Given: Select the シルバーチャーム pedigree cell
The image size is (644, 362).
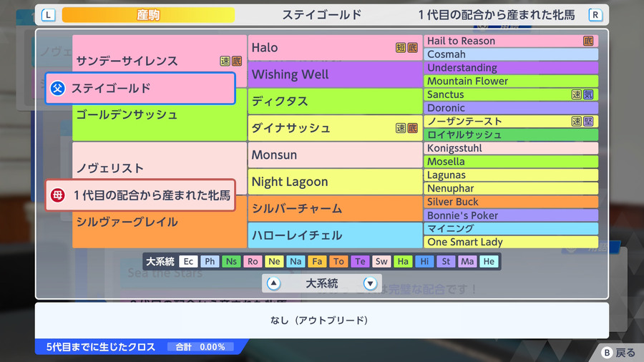Looking at the screenshot, I should [x=335, y=208].
